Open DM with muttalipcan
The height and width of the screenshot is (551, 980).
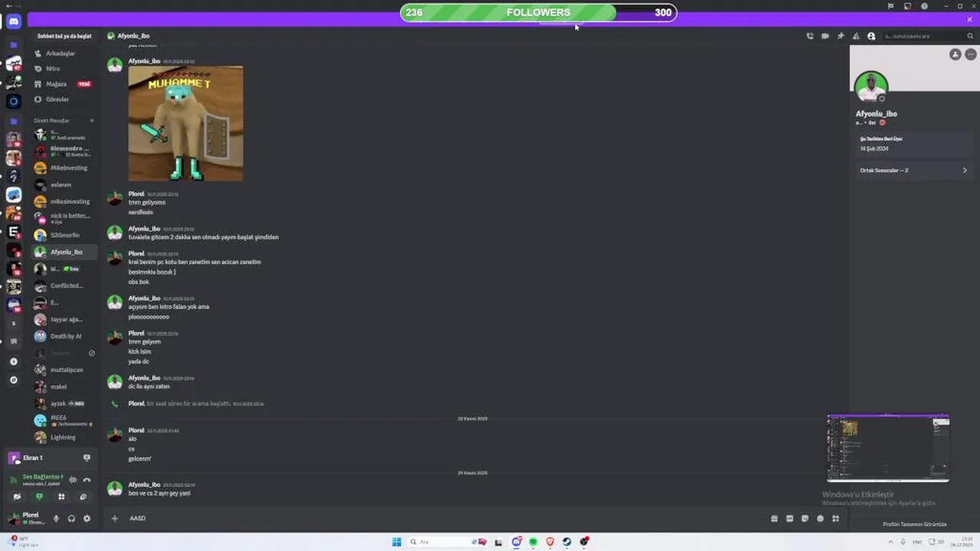coord(66,370)
